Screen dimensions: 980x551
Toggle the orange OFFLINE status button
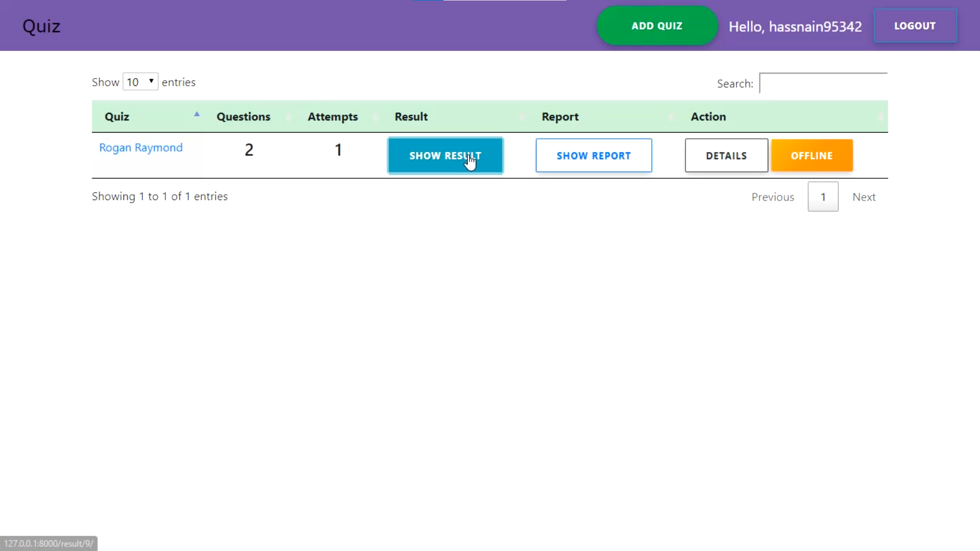coord(812,156)
